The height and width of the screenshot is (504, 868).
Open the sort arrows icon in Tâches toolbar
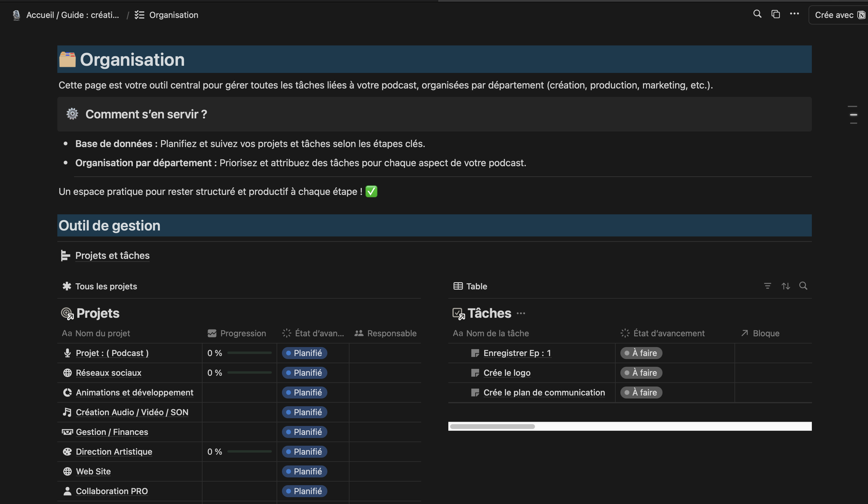click(x=785, y=286)
